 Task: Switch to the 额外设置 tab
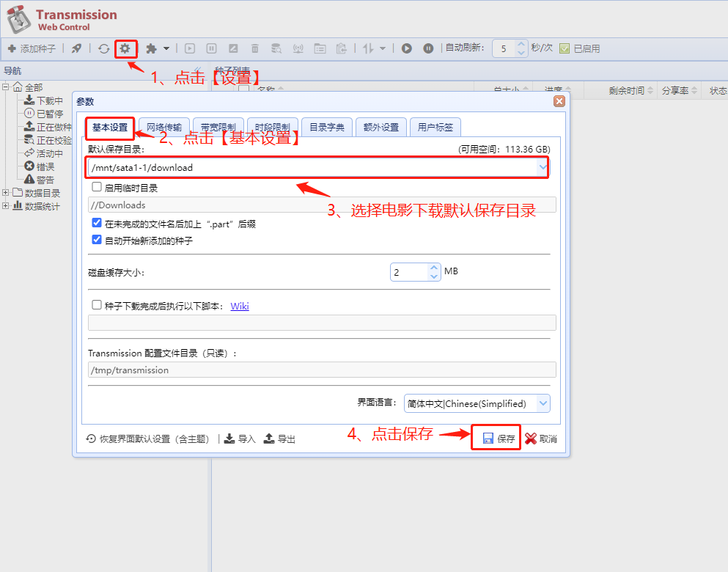tap(381, 127)
